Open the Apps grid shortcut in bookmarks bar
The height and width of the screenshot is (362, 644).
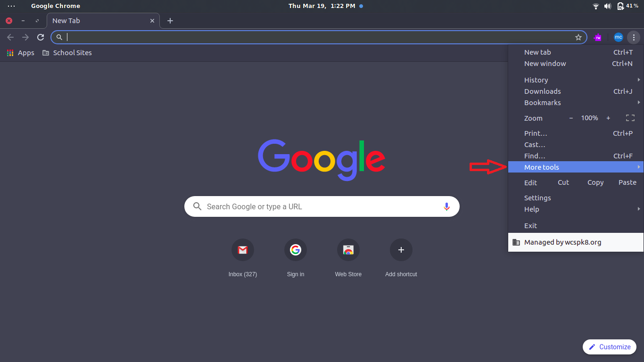[20, 53]
